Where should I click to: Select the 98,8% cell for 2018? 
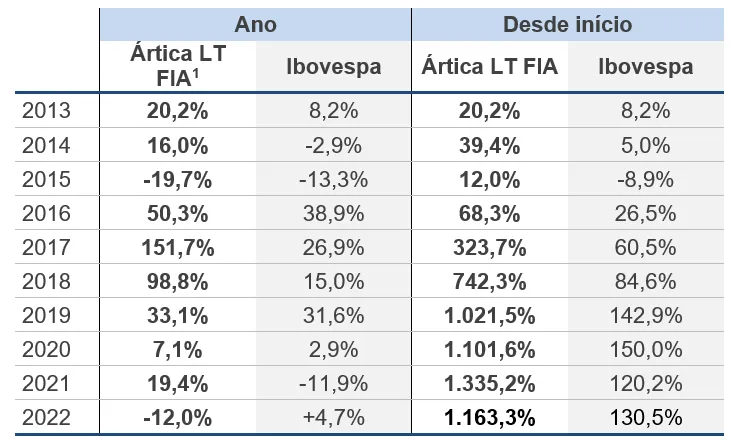(178, 282)
